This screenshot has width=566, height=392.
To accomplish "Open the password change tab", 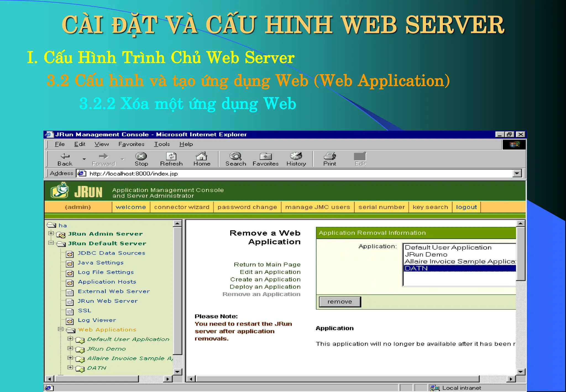I will (x=247, y=207).
